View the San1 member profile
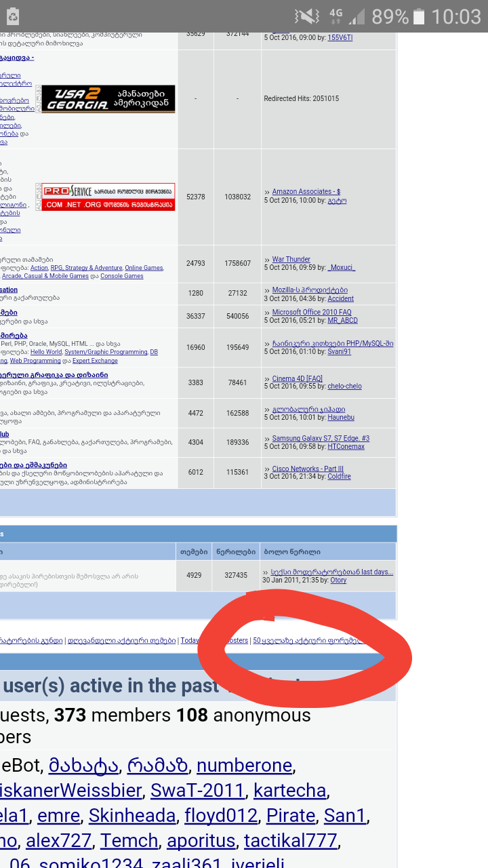This screenshot has height=868, width=488. point(345,815)
